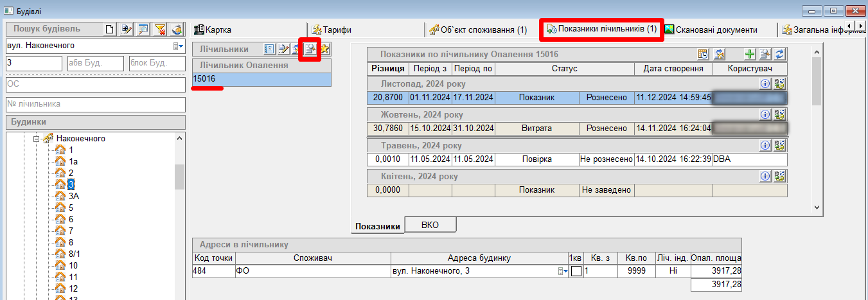Show info for November 2024 readings
Image resolution: width=868 pixels, height=300 pixels.
pos(765,84)
